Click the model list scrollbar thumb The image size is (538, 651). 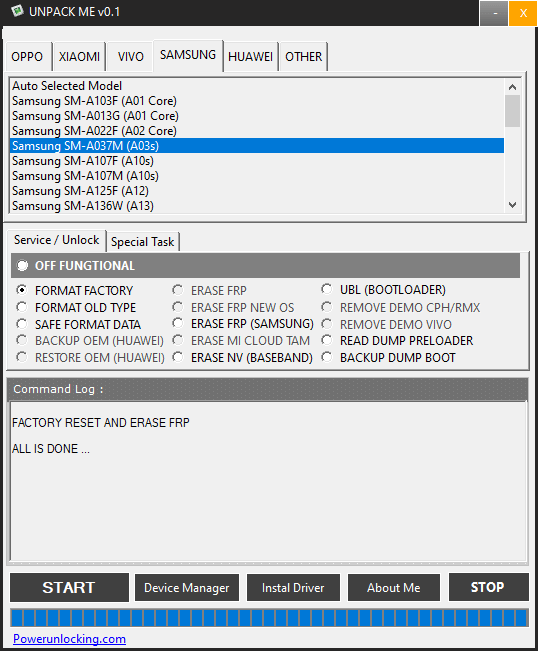(512, 111)
